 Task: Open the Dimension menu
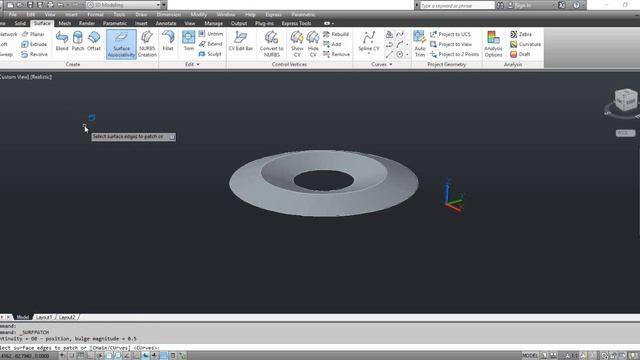[169, 14]
